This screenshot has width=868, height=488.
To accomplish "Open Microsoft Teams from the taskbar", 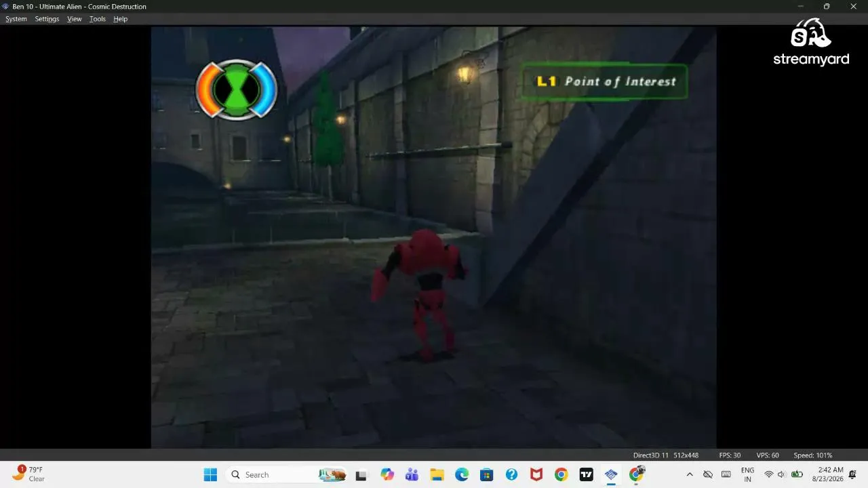I will (412, 475).
